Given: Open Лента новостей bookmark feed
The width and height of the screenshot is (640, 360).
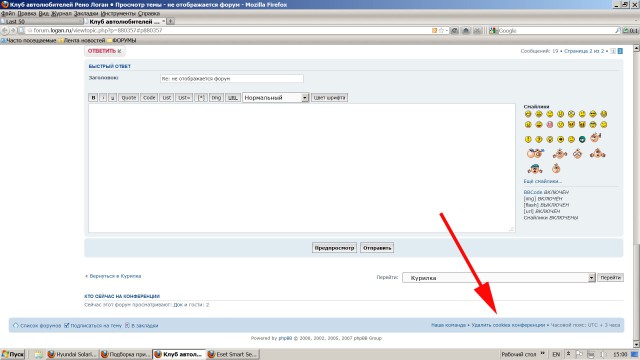Looking at the screenshot, I should coord(82,40).
